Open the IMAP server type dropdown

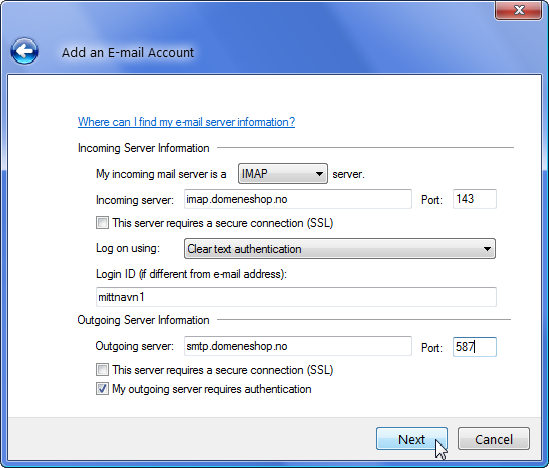(x=283, y=173)
